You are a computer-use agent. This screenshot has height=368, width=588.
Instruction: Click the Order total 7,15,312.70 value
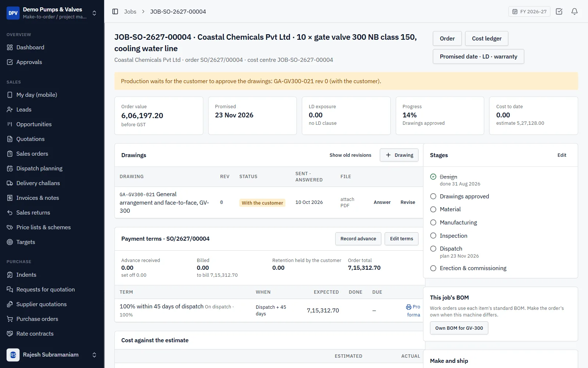pyautogui.click(x=364, y=268)
